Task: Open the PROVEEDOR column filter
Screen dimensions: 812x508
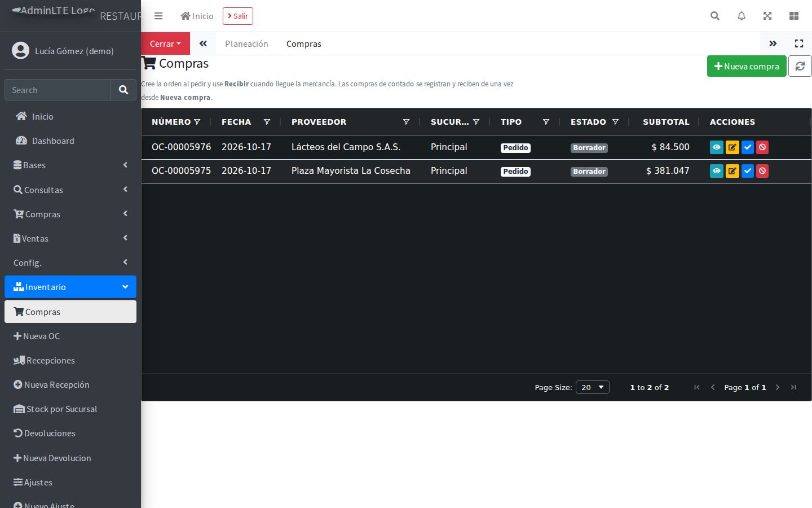Action: click(406, 122)
